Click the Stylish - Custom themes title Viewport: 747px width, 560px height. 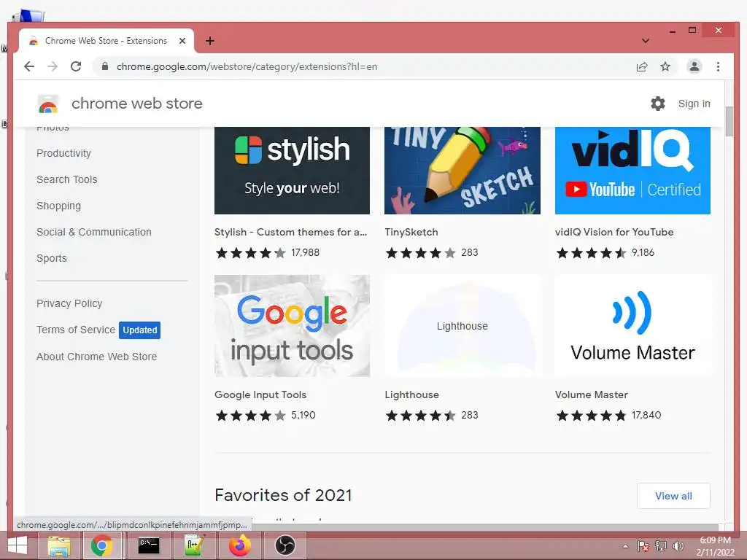[290, 232]
